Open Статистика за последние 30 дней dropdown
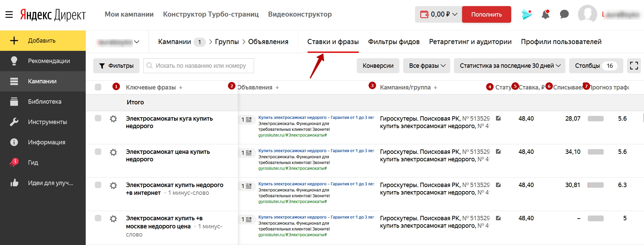Image resolution: width=644 pixels, height=245 pixels. click(x=510, y=66)
